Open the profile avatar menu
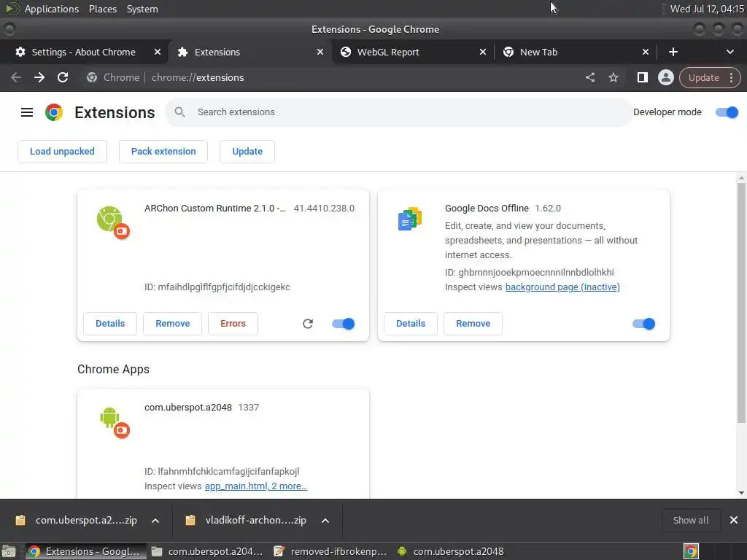The width and height of the screenshot is (747, 560). tap(665, 77)
